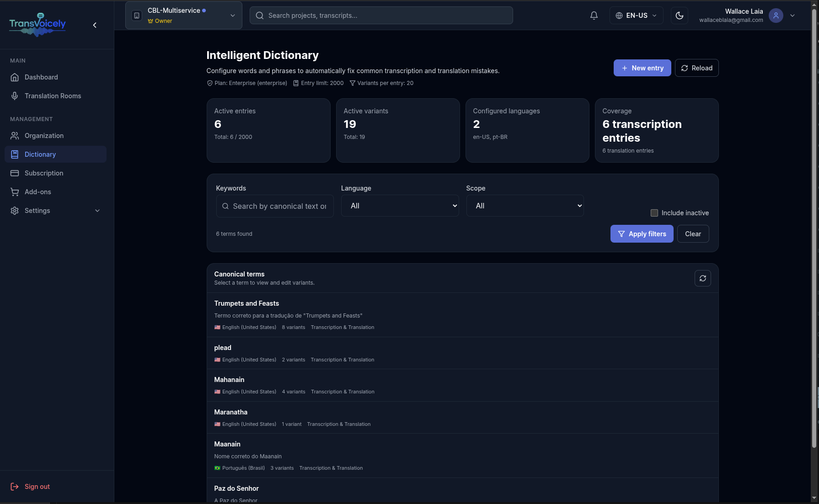The height and width of the screenshot is (504, 819).
Task: Open Organization page
Action: tap(56, 136)
